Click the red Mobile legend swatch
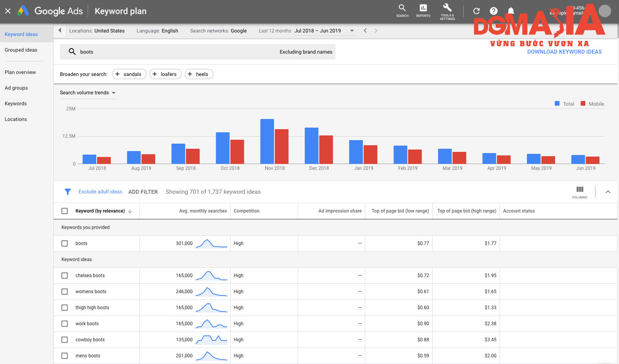619x364 pixels. (x=583, y=103)
